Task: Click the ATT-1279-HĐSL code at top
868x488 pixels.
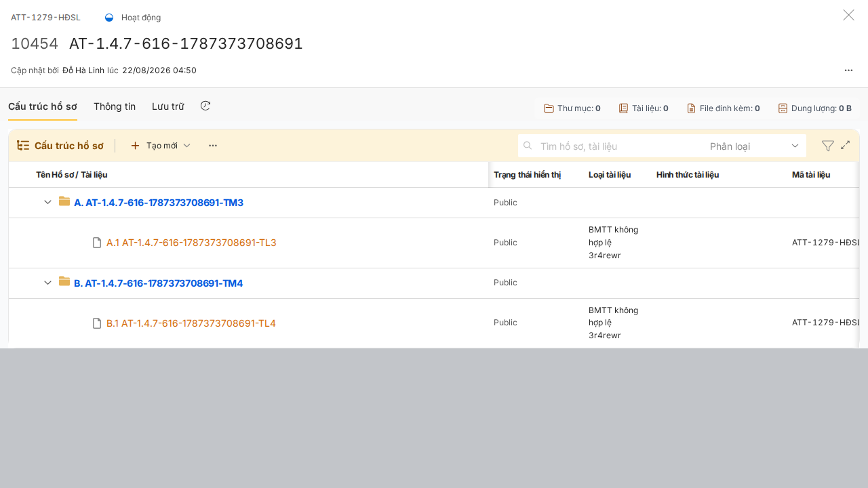Action: click(45, 18)
